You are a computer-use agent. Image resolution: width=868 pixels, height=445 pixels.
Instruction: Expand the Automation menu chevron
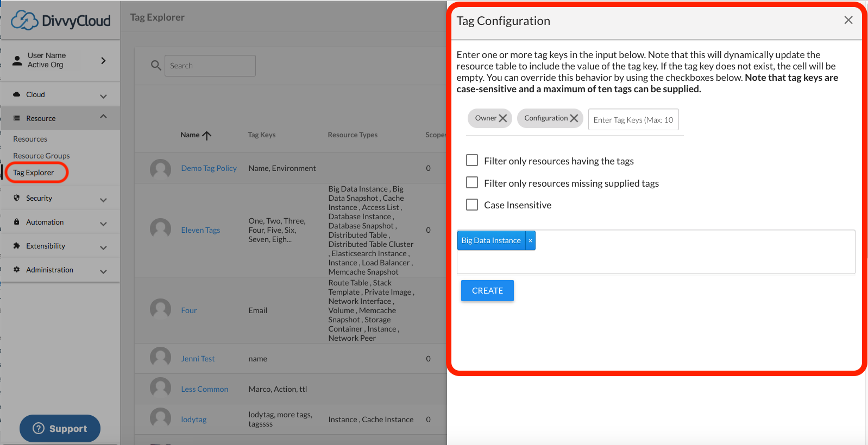[103, 224]
